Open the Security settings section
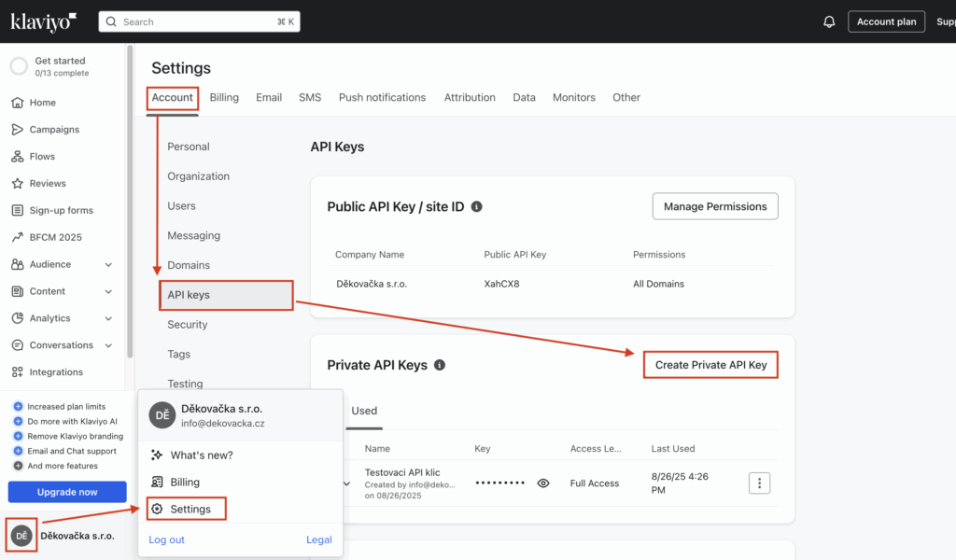The height and width of the screenshot is (560, 956). tap(187, 325)
